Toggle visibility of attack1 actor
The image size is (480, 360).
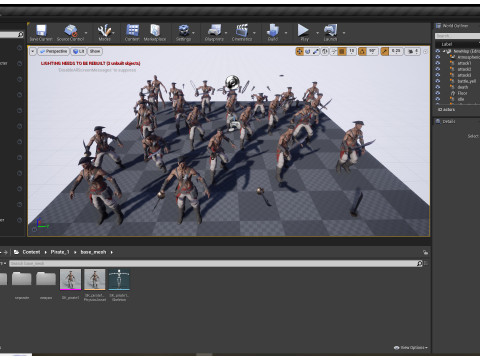438,63
